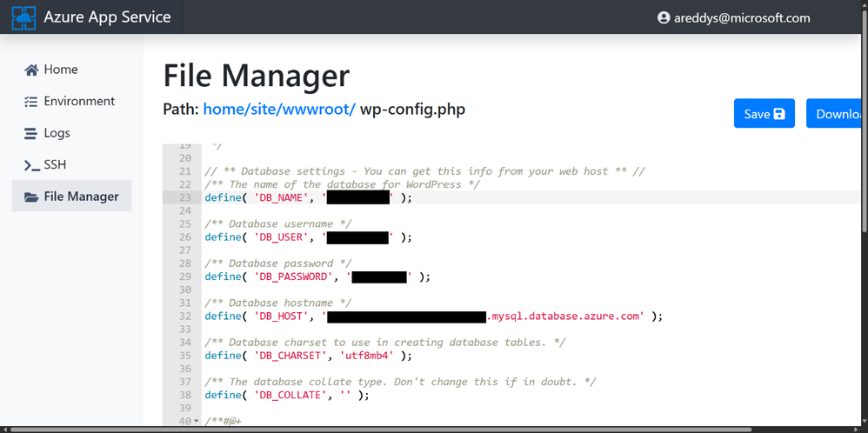This screenshot has height=433, width=868.
Task: Navigate to home/site/wwwroot/ path link
Action: click(279, 110)
